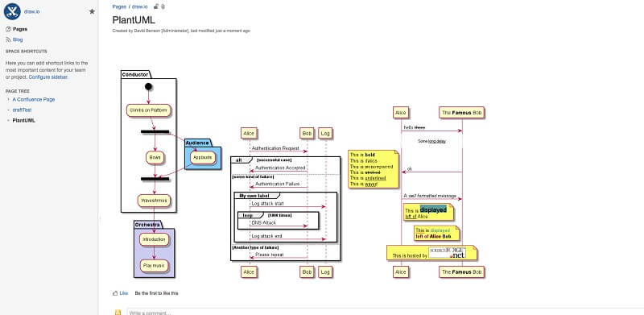Expand the A Confluence Page tree node
Viewport: 644px width, 315px height.
point(8,100)
